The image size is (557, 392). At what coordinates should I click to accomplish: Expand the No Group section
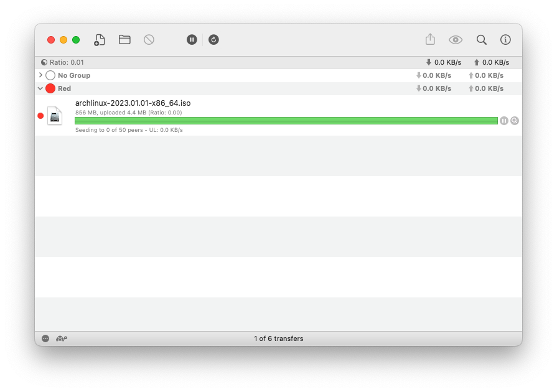pos(41,75)
